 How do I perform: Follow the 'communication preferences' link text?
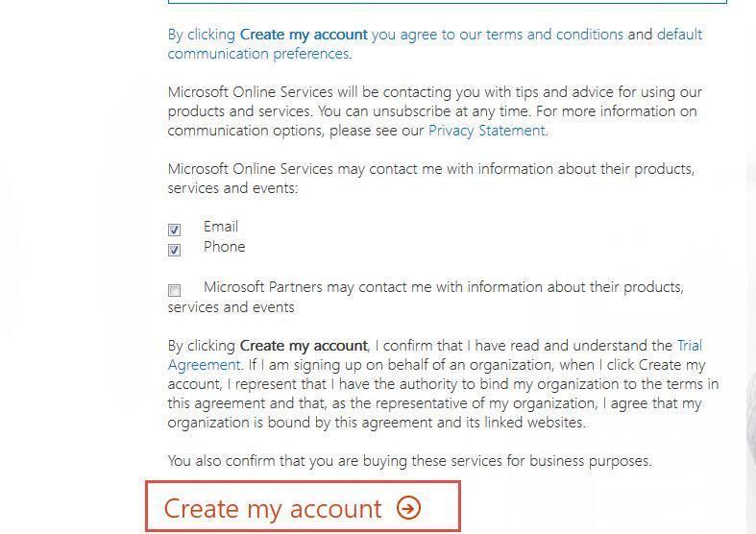click(258, 54)
